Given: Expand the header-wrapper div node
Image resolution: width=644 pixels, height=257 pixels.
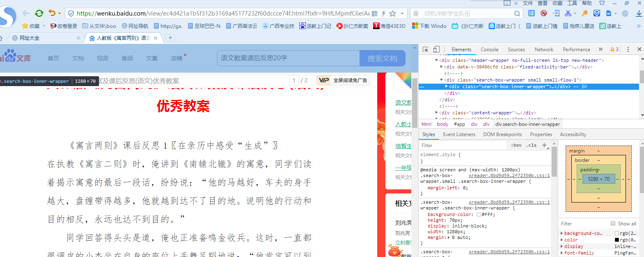Looking at the screenshot, I should [436, 60].
